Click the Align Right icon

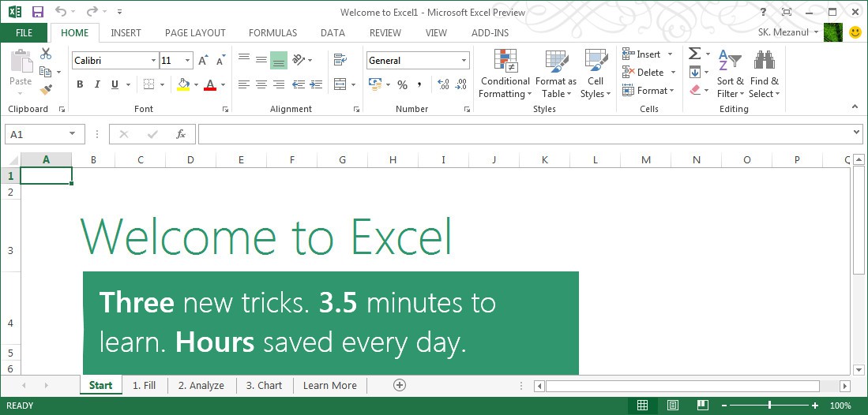[279, 84]
